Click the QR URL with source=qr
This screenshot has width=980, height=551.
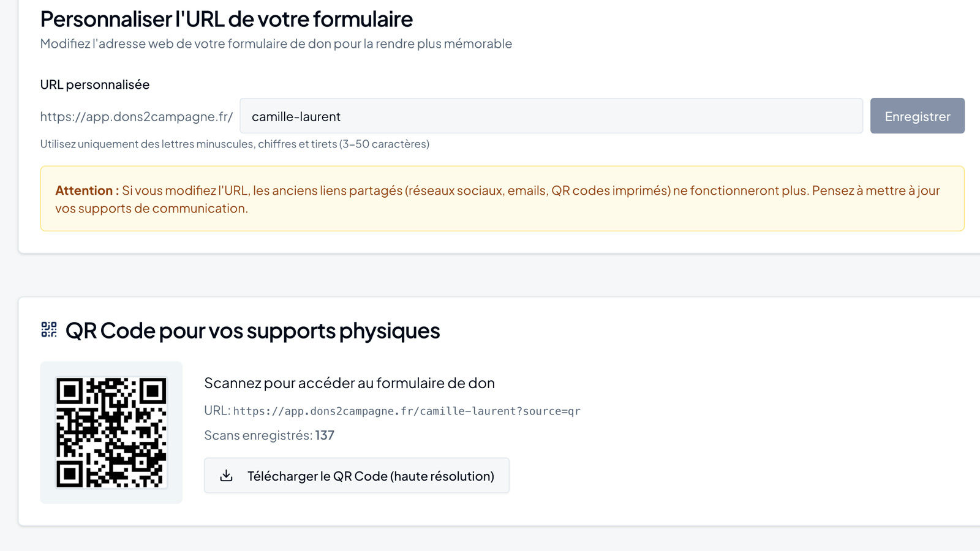point(407,411)
